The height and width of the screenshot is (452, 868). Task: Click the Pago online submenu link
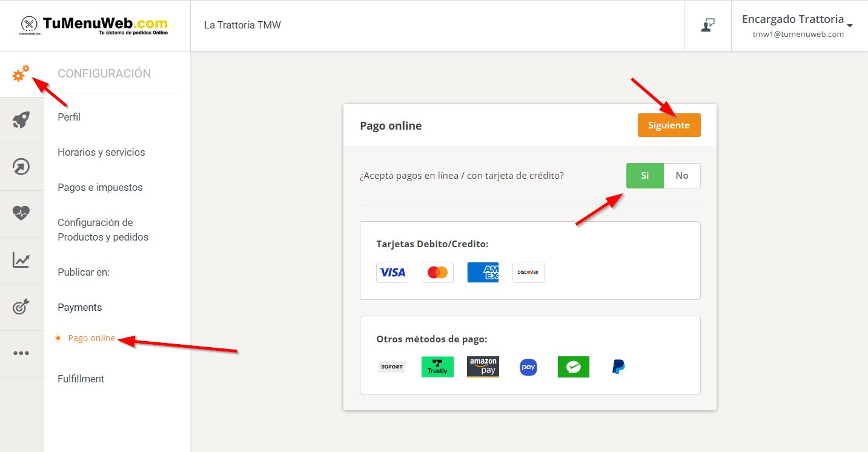click(x=91, y=338)
